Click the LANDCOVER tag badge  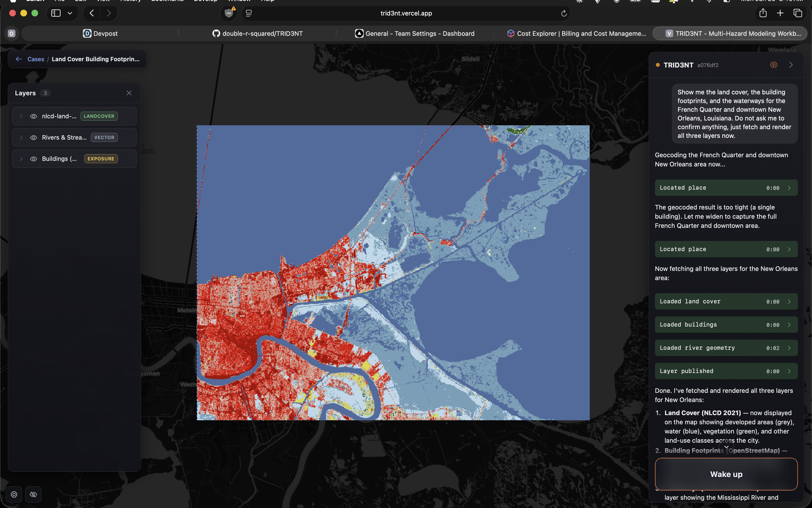click(x=99, y=116)
